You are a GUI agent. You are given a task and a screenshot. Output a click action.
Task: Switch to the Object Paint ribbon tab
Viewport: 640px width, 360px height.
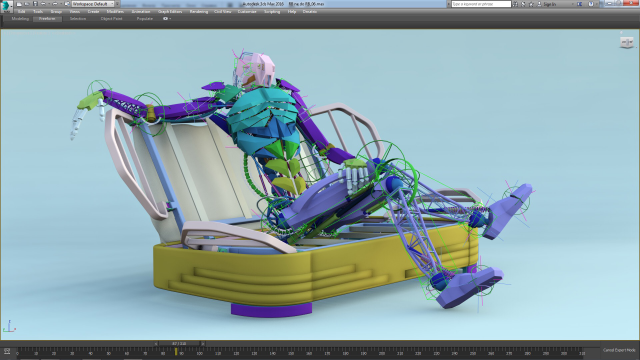click(111, 19)
